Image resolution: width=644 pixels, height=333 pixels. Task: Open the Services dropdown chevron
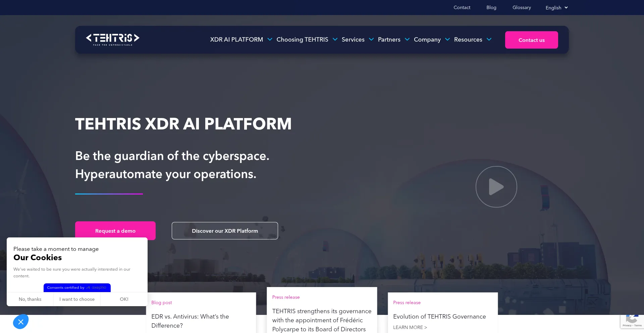[x=371, y=40]
